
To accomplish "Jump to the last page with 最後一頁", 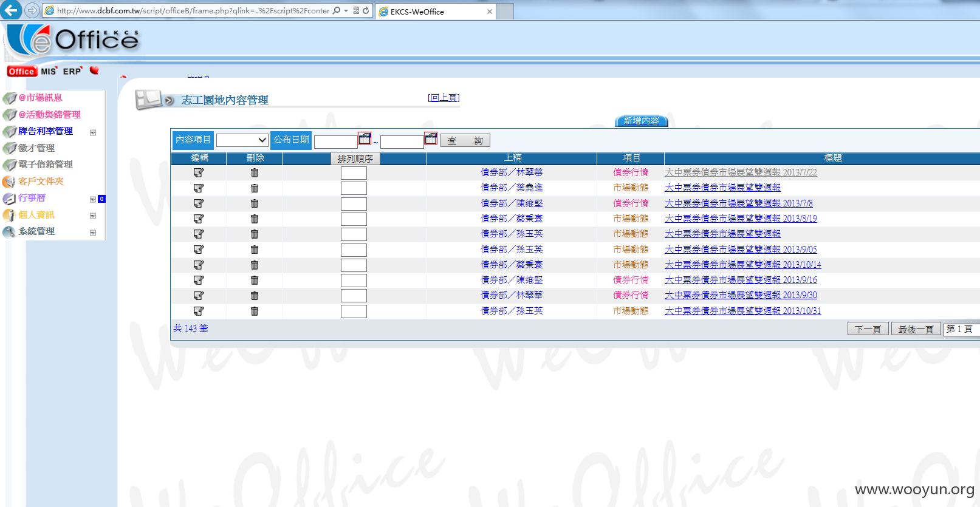I will [916, 329].
